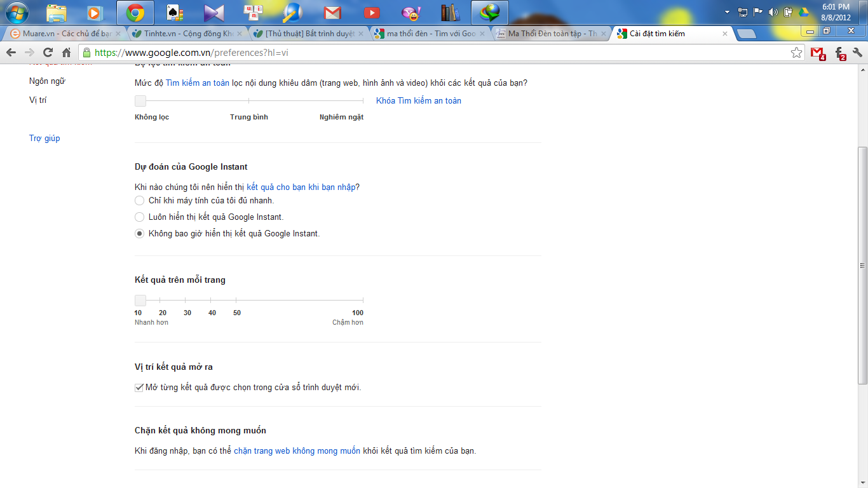The width and height of the screenshot is (868, 488).
Task: Open Solitaire card game taskbar icon
Action: pos(173,13)
